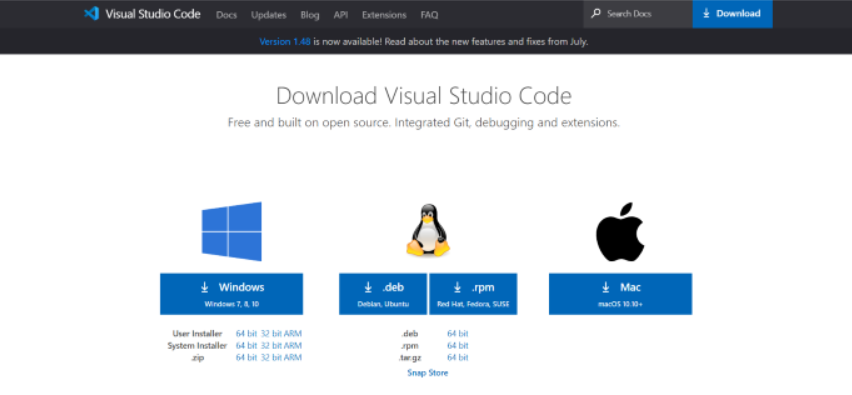Image resolution: width=852 pixels, height=395 pixels.
Task: Click the magnifier icon in Search Docs
Action: 596,14
